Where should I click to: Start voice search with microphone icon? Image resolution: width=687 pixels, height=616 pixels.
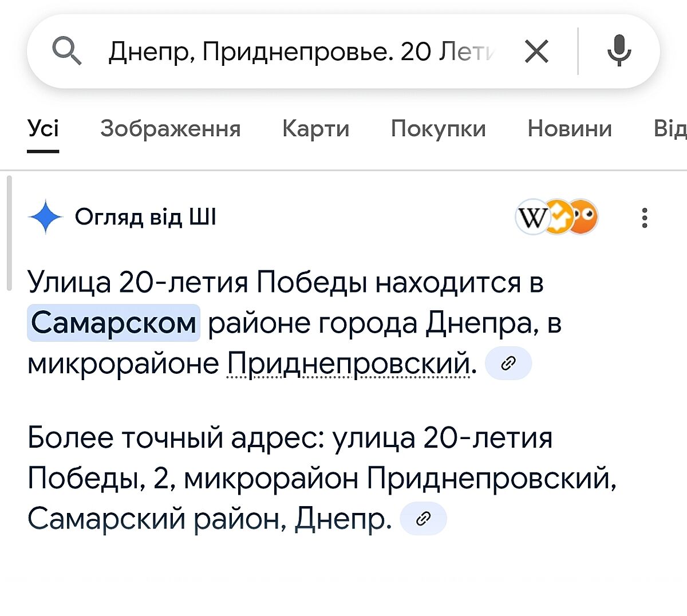(619, 51)
